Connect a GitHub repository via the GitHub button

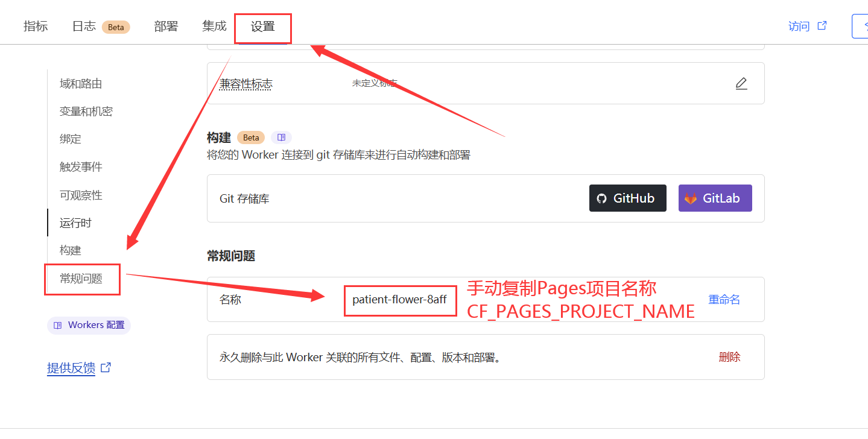point(627,198)
